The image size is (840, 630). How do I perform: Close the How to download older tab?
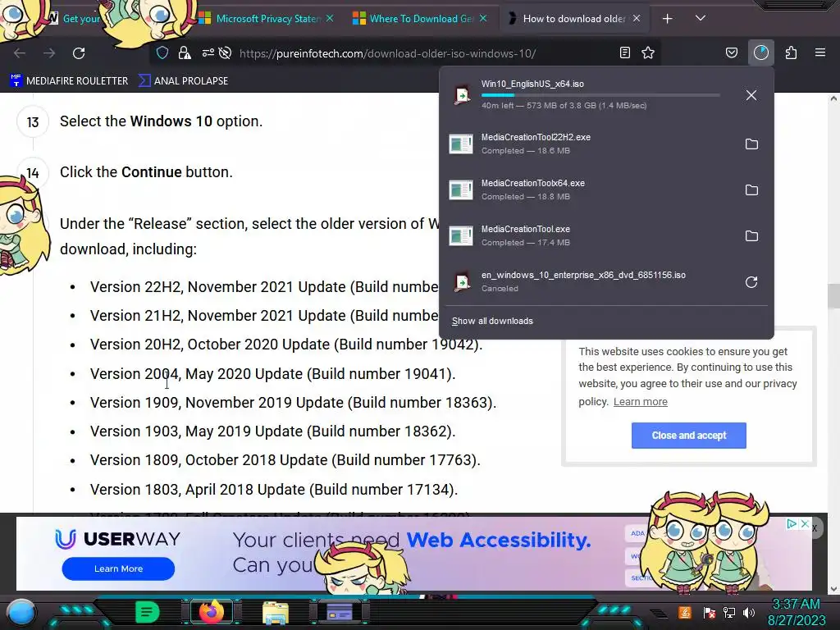(x=637, y=19)
